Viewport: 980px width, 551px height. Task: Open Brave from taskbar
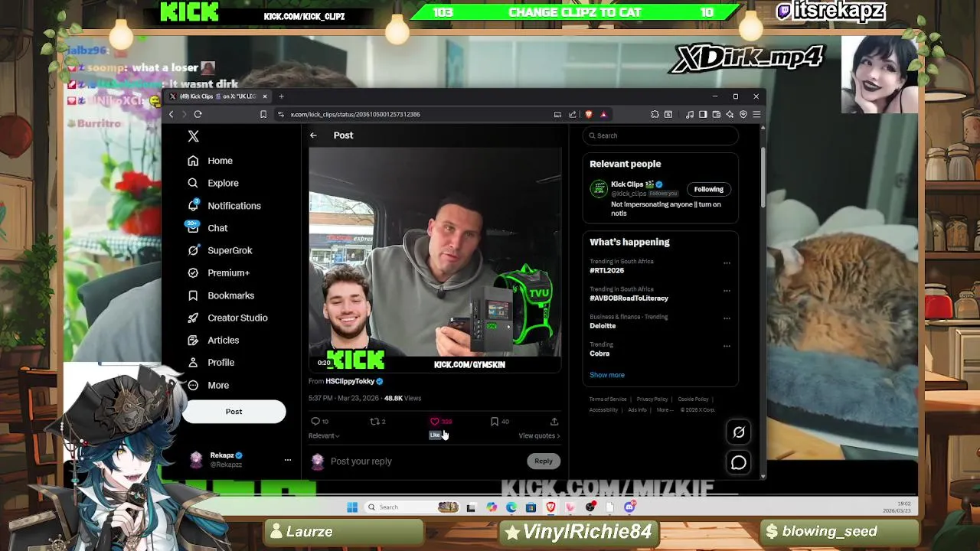point(550,507)
